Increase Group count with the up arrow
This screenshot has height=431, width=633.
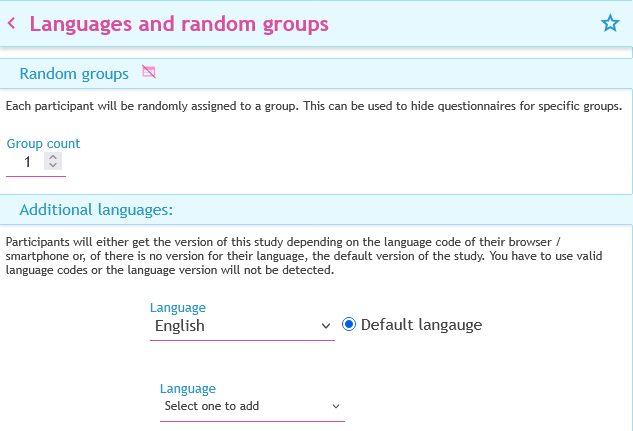[x=53, y=157]
